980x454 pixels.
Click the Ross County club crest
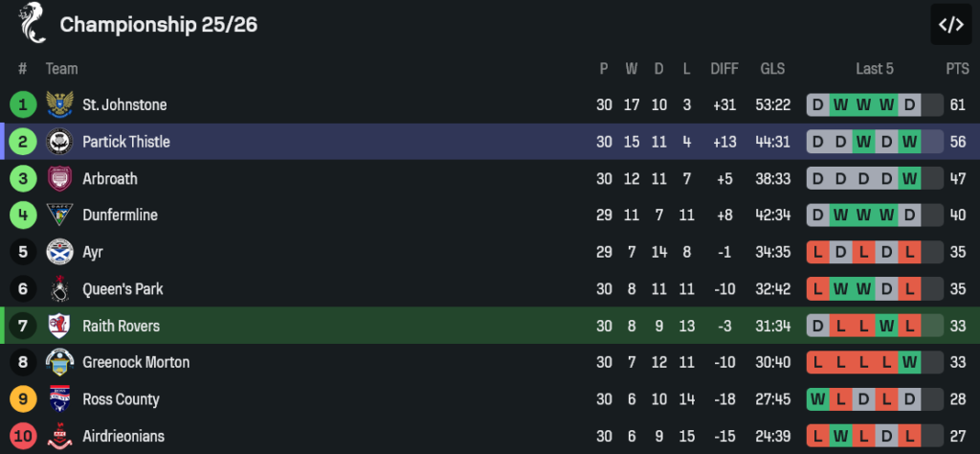pyautogui.click(x=60, y=399)
